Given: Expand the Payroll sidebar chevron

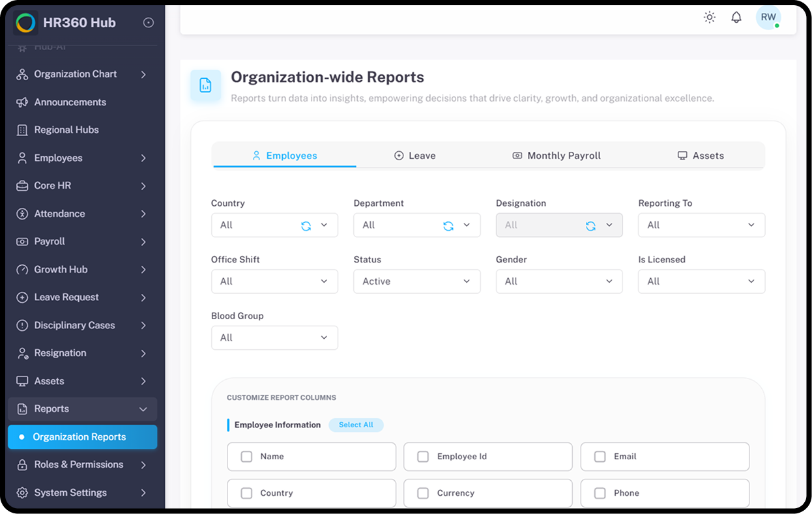Looking at the screenshot, I should 143,242.
